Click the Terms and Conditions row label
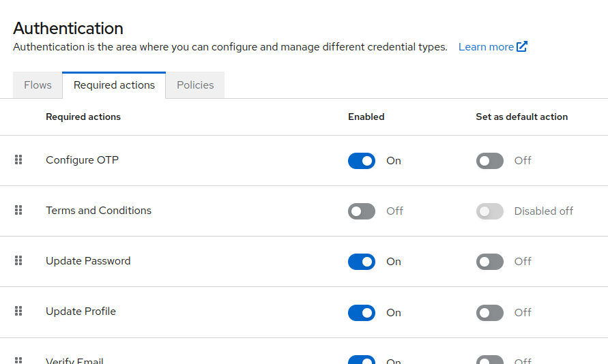The width and height of the screenshot is (608, 364). (x=98, y=211)
